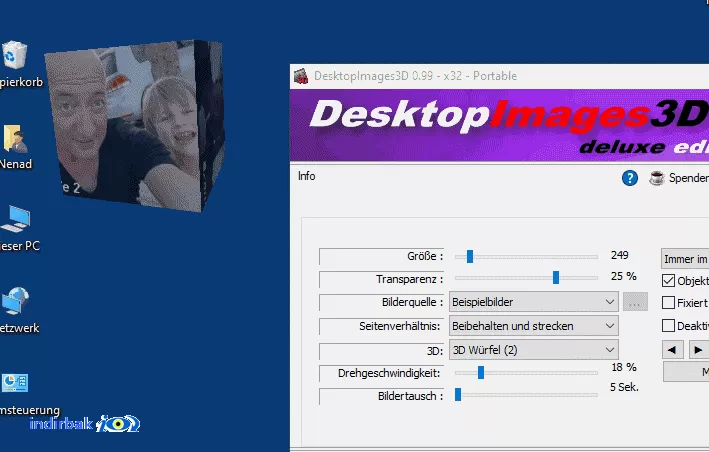Toggle the Objekt checkbox
This screenshot has height=452, width=709.
coord(668,281)
